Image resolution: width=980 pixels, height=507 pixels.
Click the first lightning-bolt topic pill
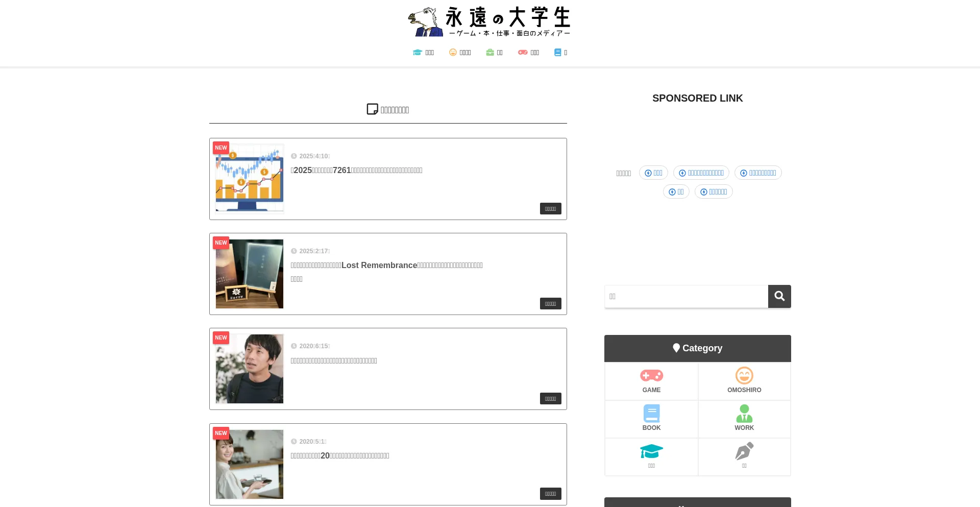click(653, 173)
